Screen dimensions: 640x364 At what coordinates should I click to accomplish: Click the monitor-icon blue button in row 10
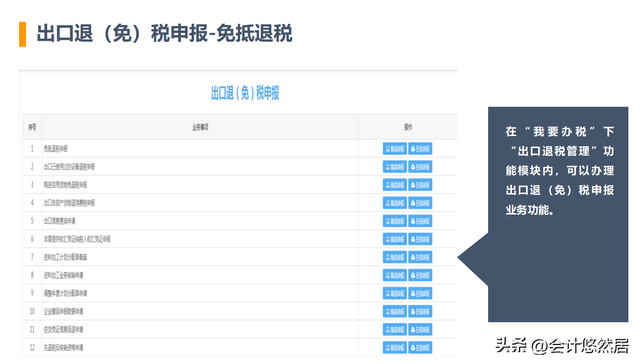click(x=394, y=311)
